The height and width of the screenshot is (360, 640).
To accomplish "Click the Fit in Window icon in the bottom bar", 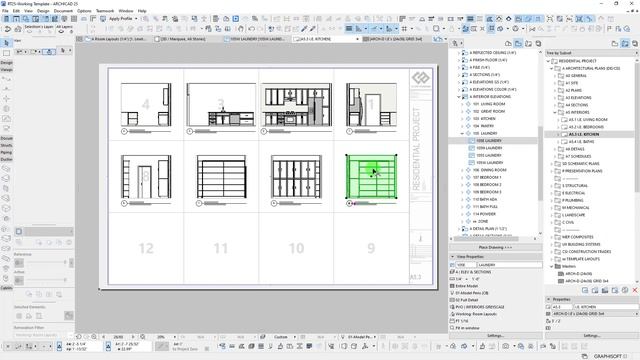I will pos(143,337).
